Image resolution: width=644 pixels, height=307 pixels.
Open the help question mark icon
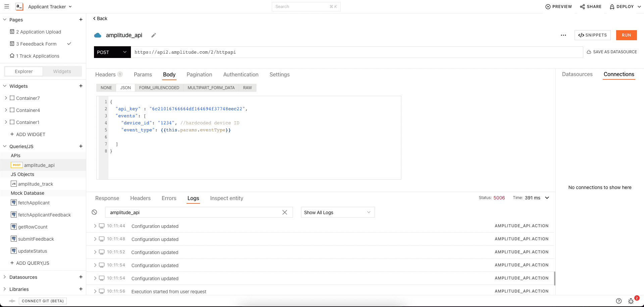pyautogui.click(x=619, y=301)
